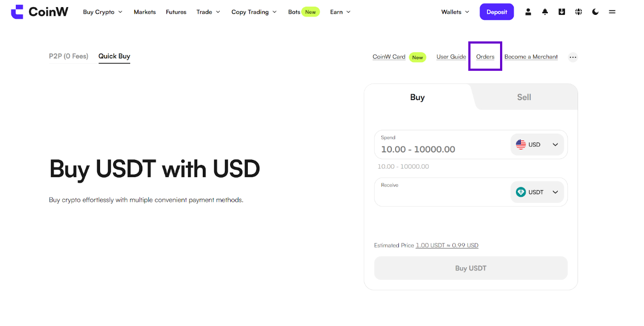Click the CoinW logo

[x=40, y=12]
